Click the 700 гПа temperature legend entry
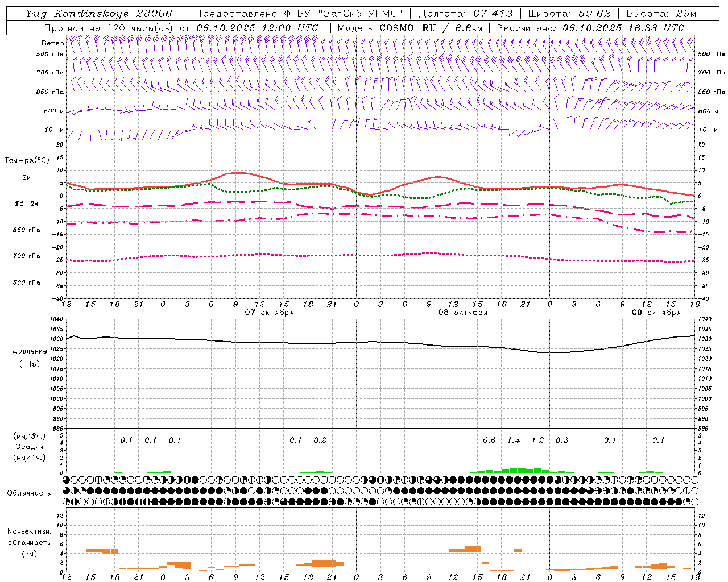The width and height of the screenshot is (728, 582). (x=26, y=256)
